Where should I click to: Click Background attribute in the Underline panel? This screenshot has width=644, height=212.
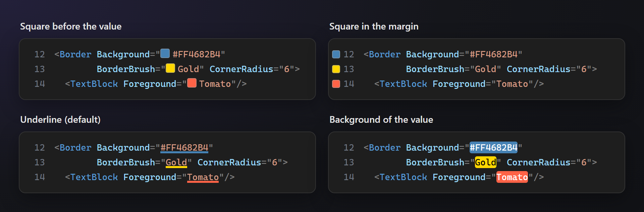(x=123, y=148)
